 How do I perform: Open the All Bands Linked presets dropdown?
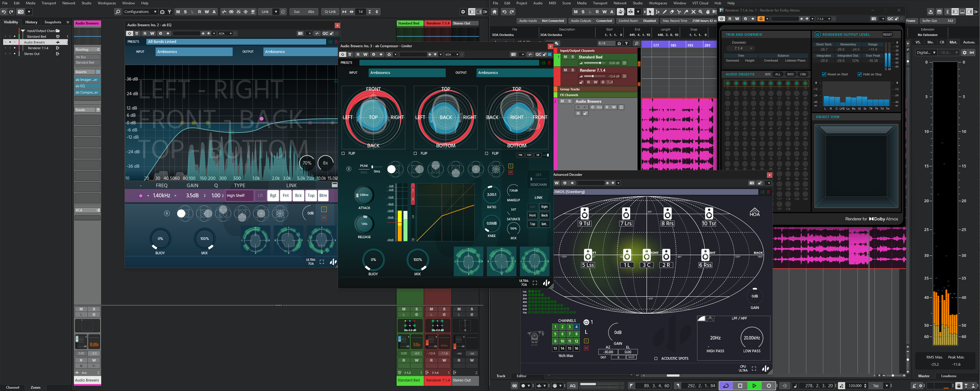[x=236, y=42]
